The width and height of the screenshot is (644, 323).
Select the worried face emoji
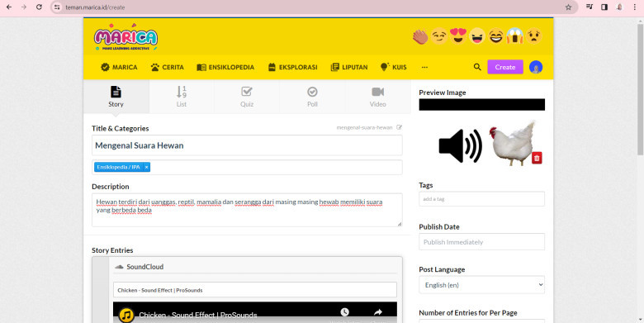[x=533, y=36]
